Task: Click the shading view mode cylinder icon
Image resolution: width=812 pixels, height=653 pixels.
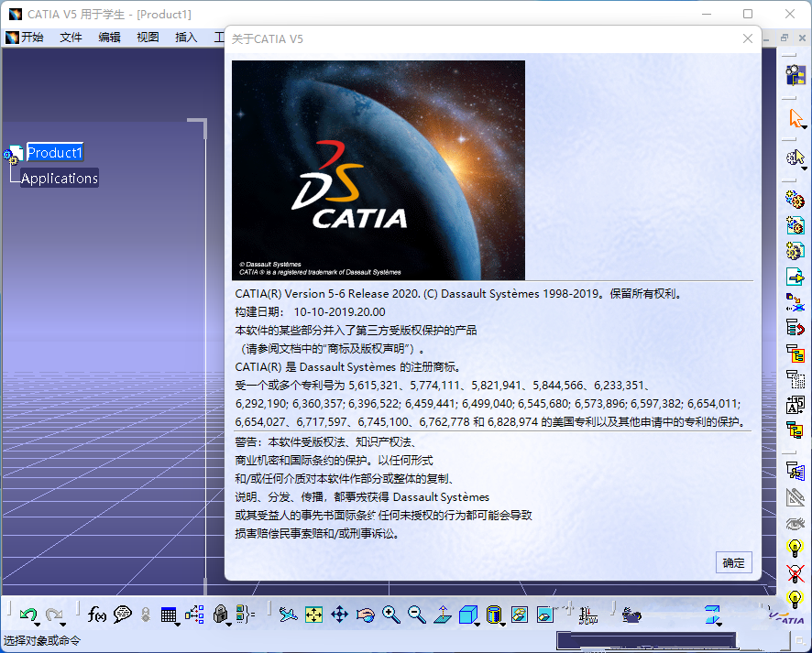Action: click(x=493, y=615)
